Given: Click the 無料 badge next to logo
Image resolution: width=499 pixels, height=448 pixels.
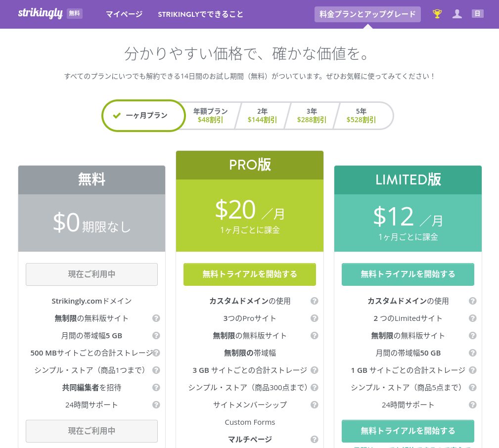Looking at the screenshot, I should (75, 13).
